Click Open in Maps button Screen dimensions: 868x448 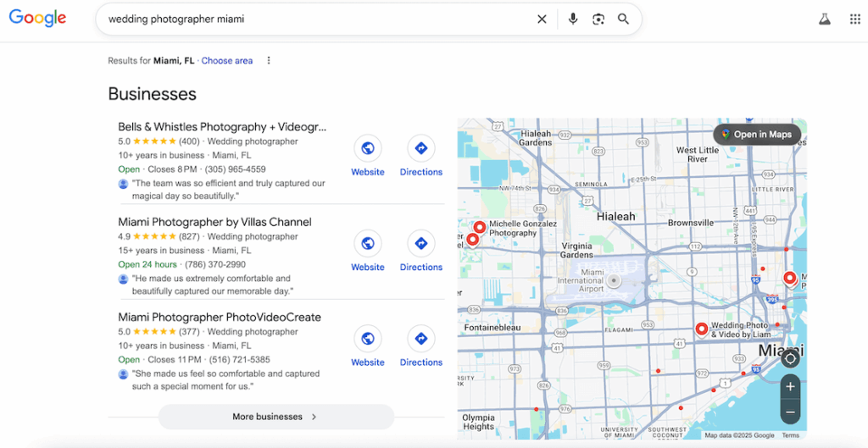757,135
